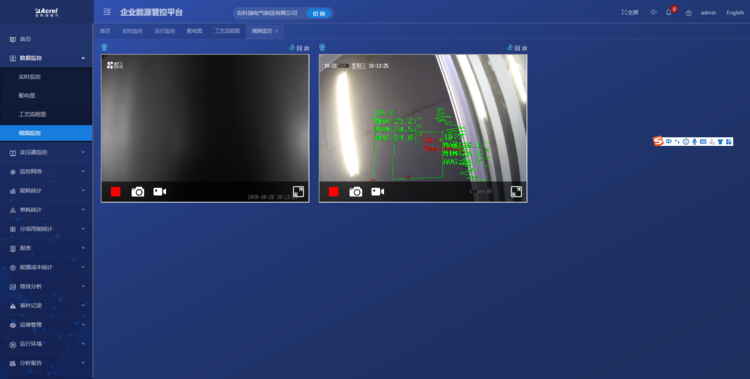This screenshot has width=750, height=379.
Task: Stop the left video stream
Action: point(116,192)
